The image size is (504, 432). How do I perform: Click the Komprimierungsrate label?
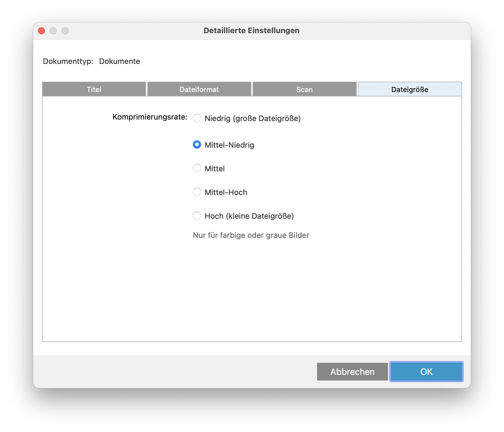point(150,117)
